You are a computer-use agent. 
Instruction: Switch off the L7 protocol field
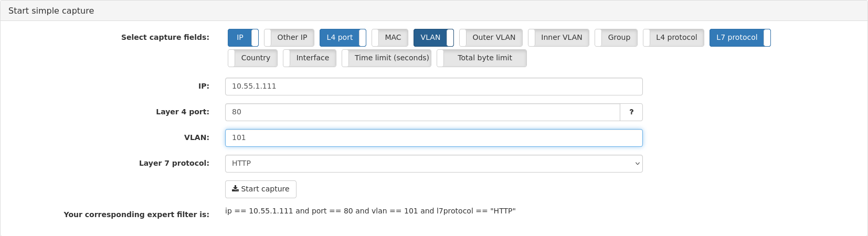[740, 38]
